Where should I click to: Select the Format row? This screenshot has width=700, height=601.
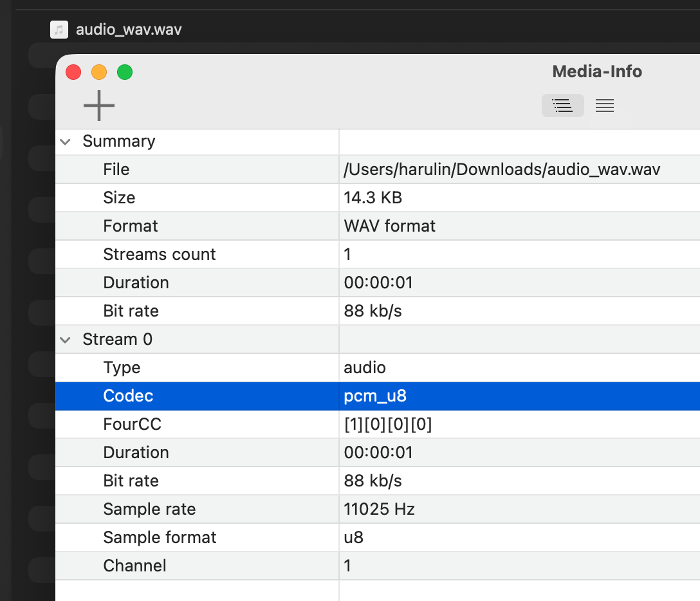(x=130, y=226)
